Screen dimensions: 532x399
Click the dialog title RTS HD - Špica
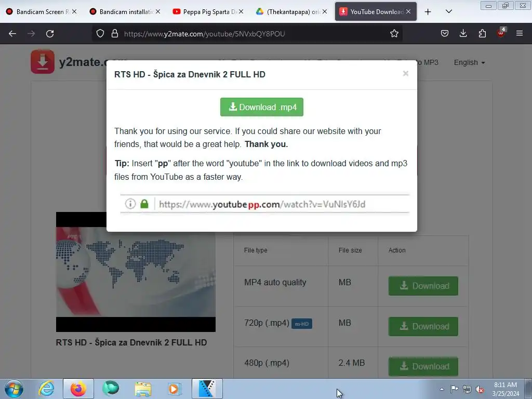point(190,74)
